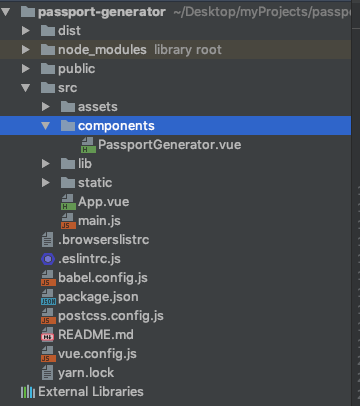The height and width of the screenshot is (406, 360).
Task: Collapse the components folder arrow
Action: point(45,126)
